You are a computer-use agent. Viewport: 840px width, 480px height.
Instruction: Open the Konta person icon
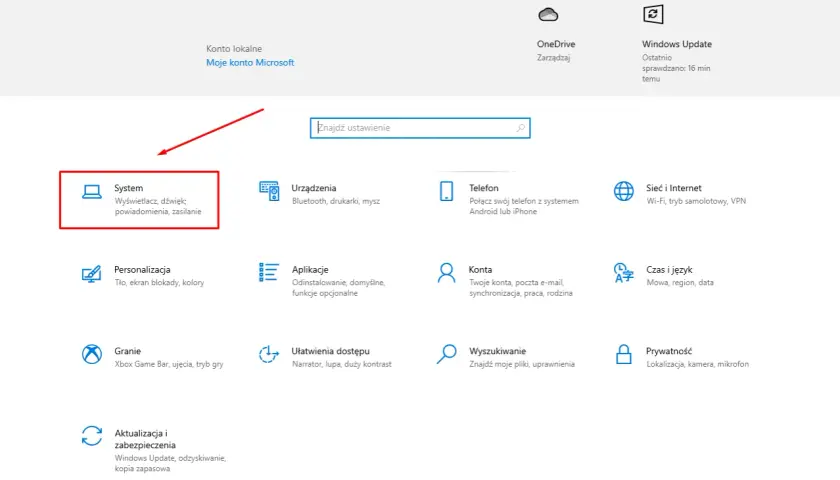(446, 273)
